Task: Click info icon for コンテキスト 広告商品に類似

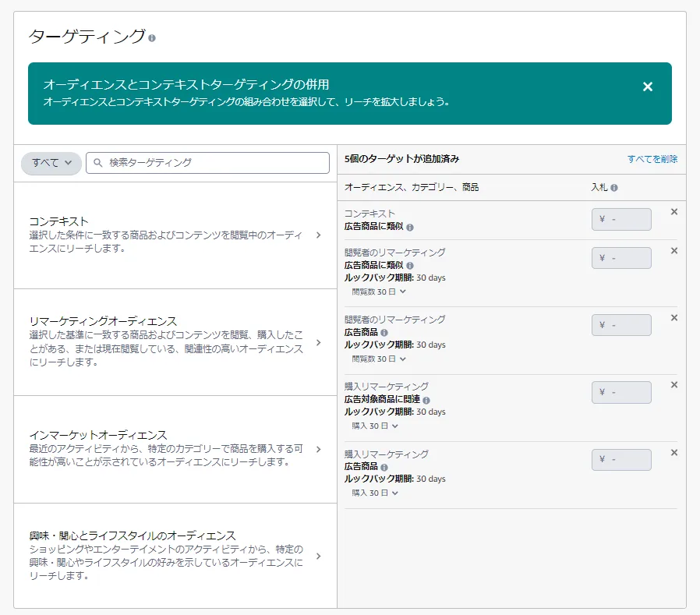Action: pyautogui.click(x=410, y=227)
